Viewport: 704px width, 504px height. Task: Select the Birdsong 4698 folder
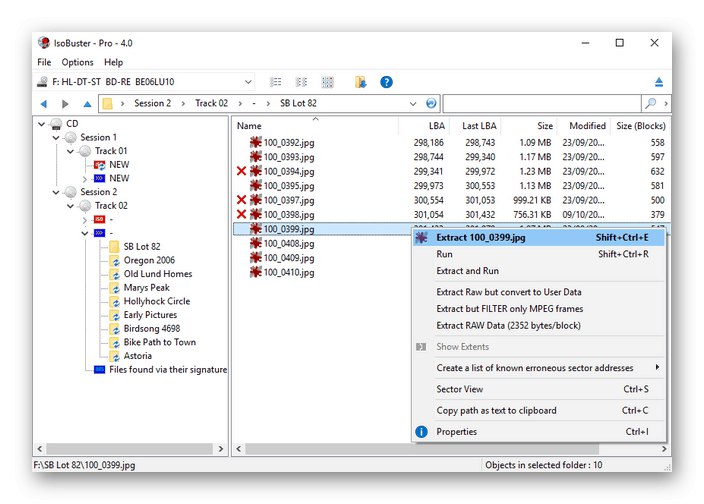point(152,329)
